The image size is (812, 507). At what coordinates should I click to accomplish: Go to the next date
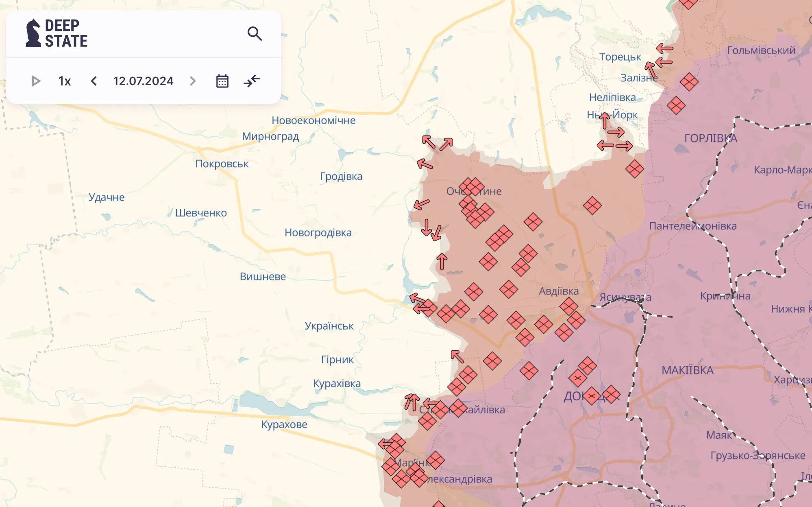pyautogui.click(x=193, y=81)
